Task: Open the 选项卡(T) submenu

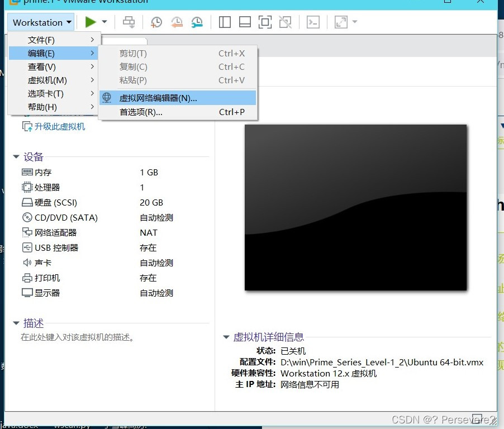Action: click(x=54, y=93)
